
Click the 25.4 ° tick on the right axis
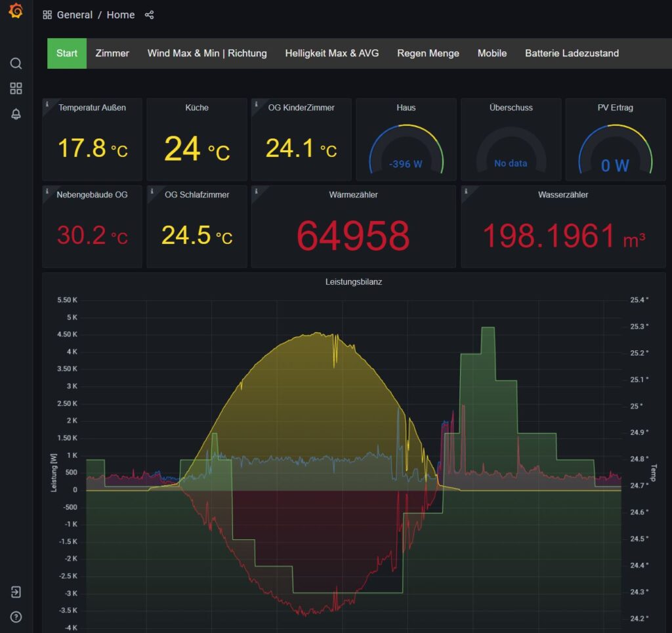tap(639, 300)
